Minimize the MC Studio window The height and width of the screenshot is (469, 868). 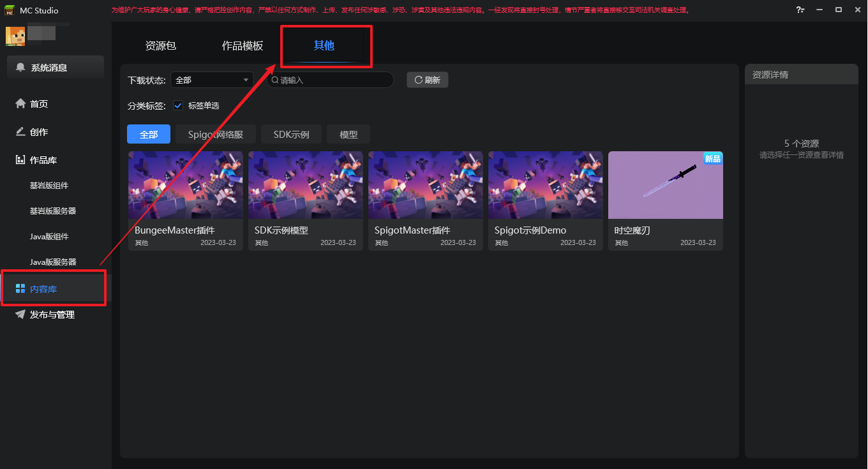820,10
